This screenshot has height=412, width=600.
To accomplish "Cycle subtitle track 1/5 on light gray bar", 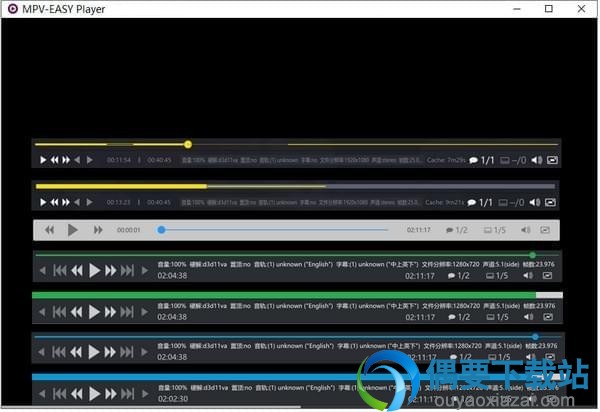I will 495,230.
